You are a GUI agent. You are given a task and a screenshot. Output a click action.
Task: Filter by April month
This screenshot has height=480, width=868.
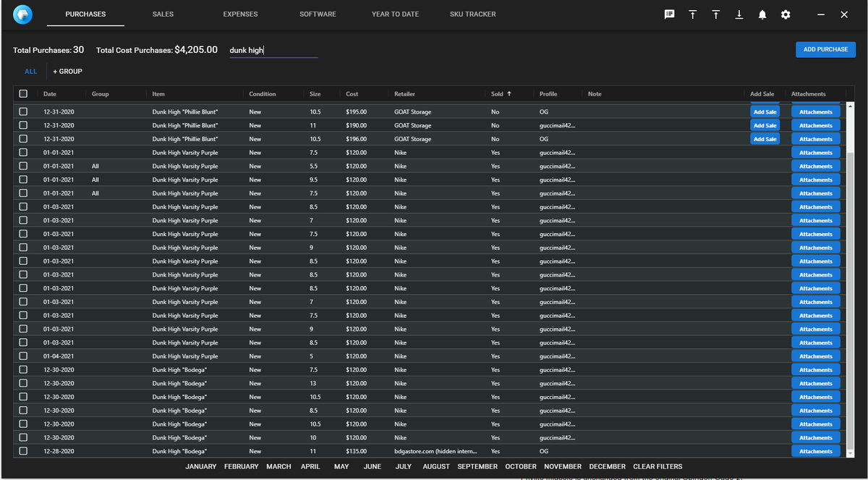click(310, 466)
